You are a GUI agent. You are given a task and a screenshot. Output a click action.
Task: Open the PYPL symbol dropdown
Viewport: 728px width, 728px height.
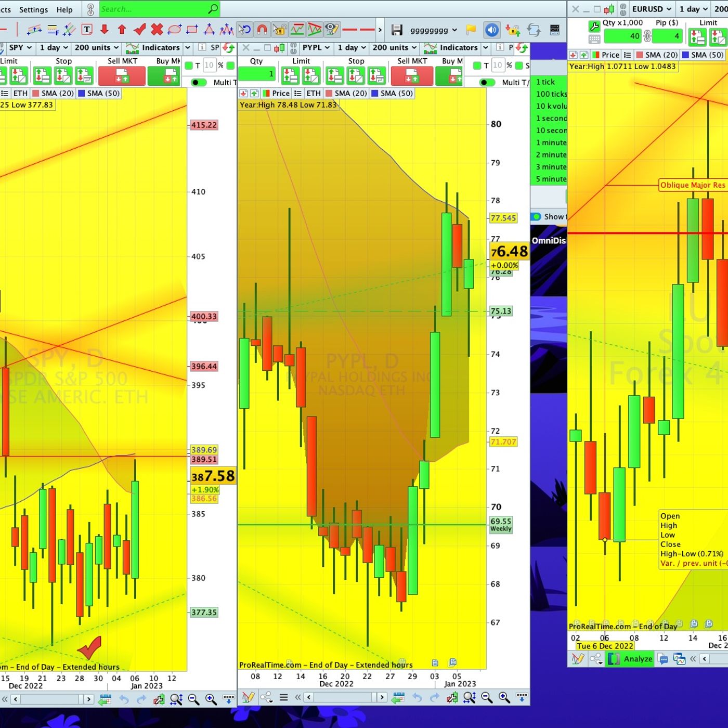317,47
